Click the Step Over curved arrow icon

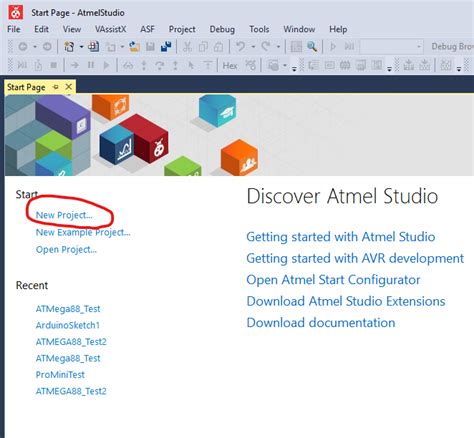pos(160,65)
